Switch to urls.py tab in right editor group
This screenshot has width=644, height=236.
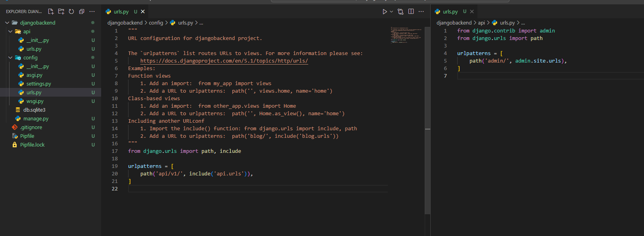coord(450,11)
